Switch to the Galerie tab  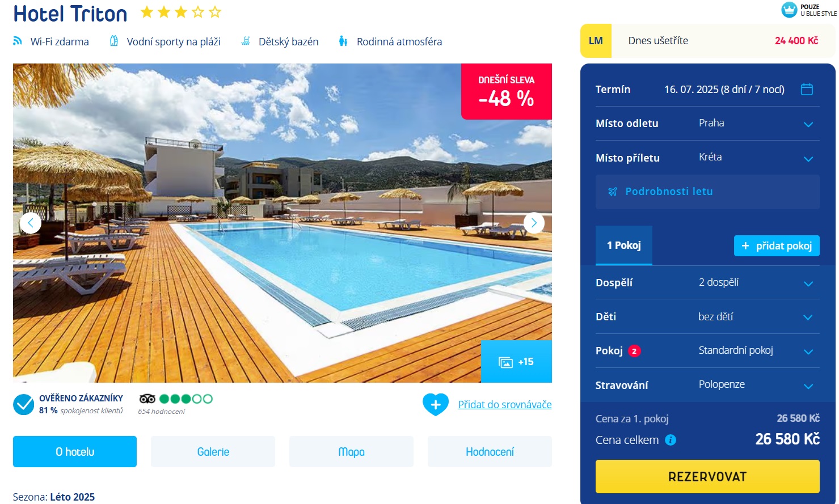(x=213, y=452)
